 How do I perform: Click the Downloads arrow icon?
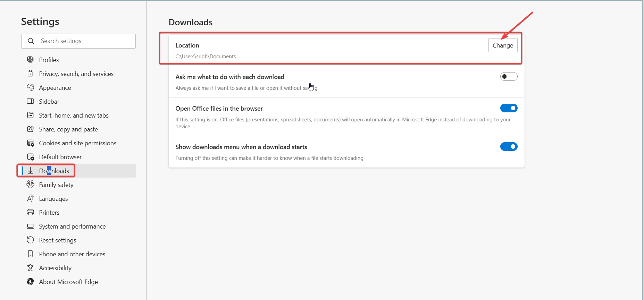point(31,171)
